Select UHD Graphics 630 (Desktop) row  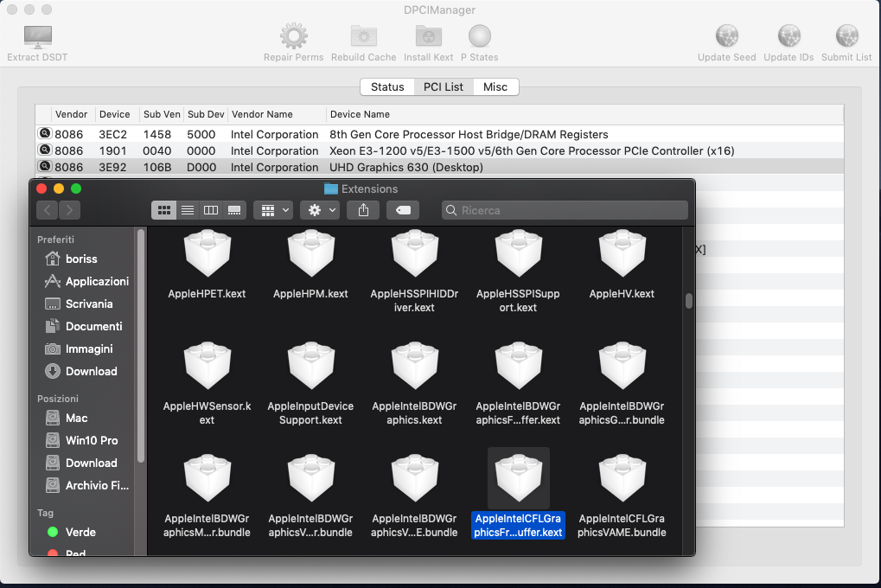click(x=439, y=167)
